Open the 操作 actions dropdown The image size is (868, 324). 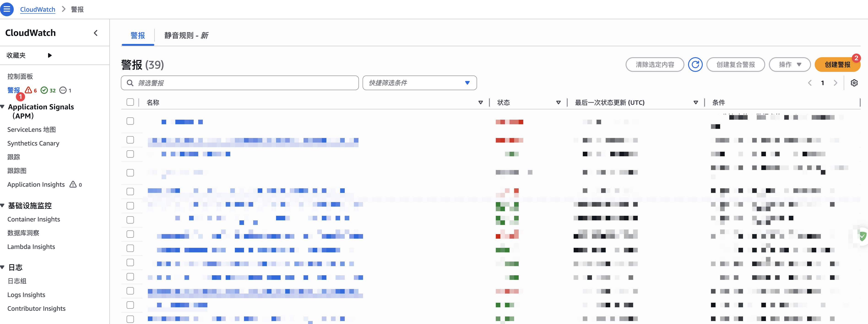click(789, 65)
